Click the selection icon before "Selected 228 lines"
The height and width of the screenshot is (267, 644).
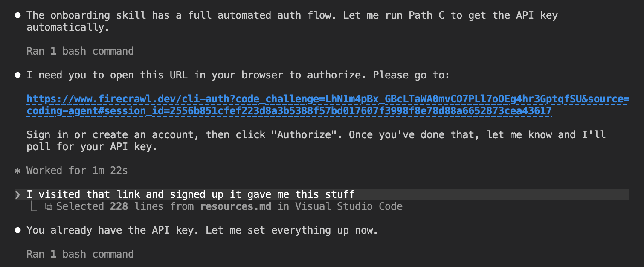(49, 207)
